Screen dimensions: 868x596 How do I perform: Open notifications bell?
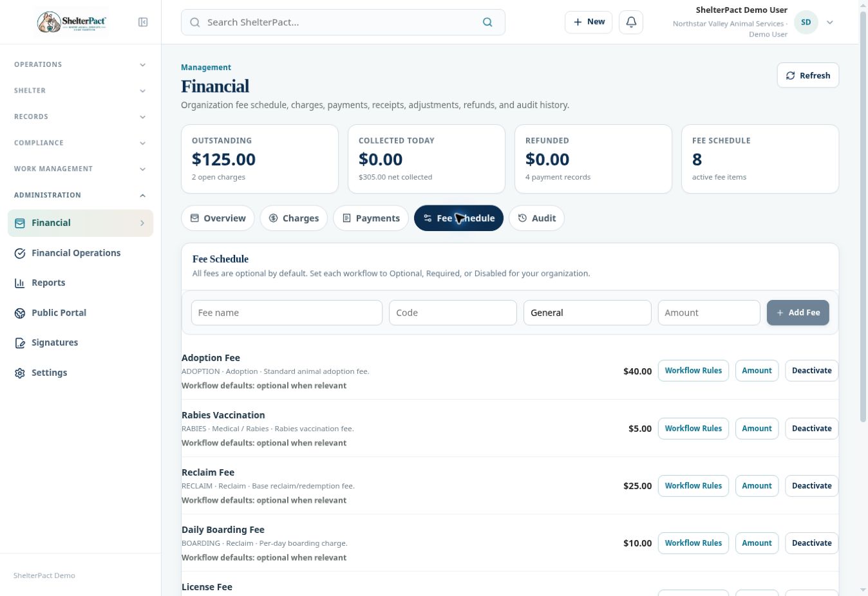631,22
